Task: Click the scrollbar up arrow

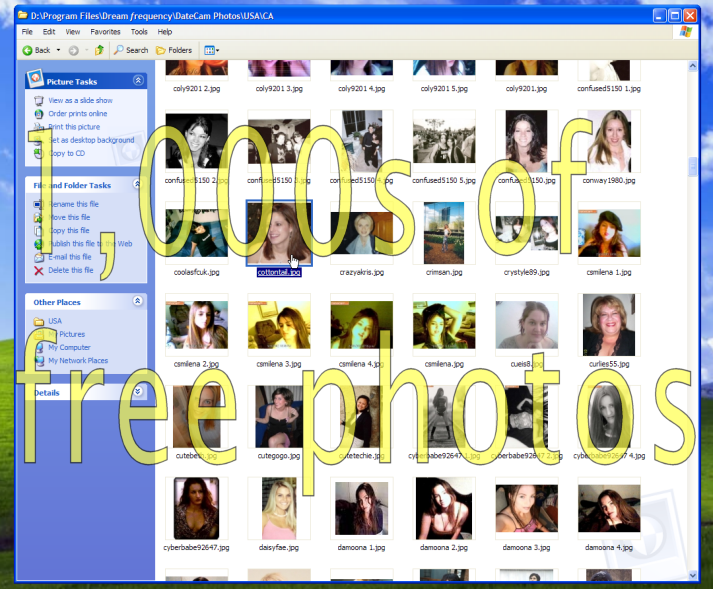Action: tap(693, 66)
